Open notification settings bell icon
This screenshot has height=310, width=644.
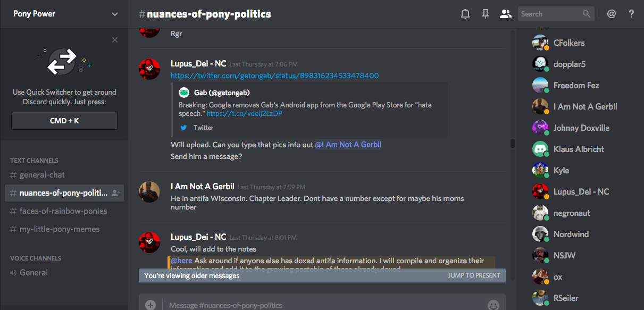(x=465, y=14)
